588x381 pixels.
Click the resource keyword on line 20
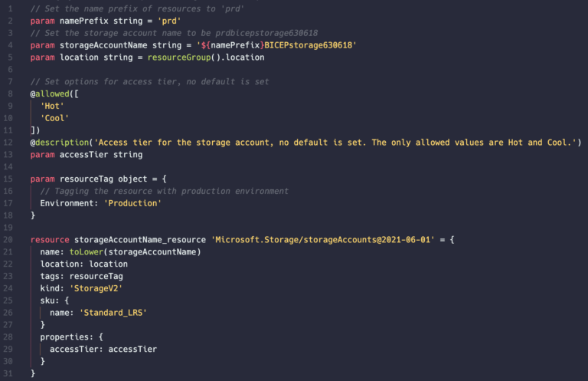(50, 240)
